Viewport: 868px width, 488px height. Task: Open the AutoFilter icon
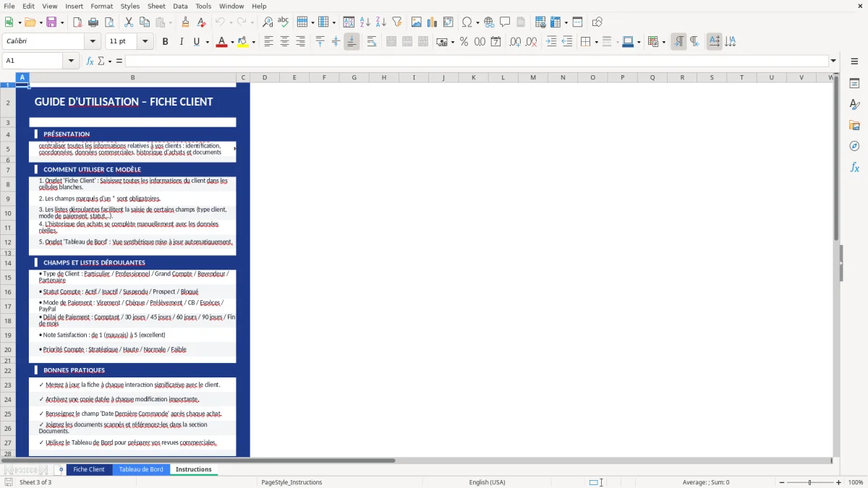[x=396, y=22]
